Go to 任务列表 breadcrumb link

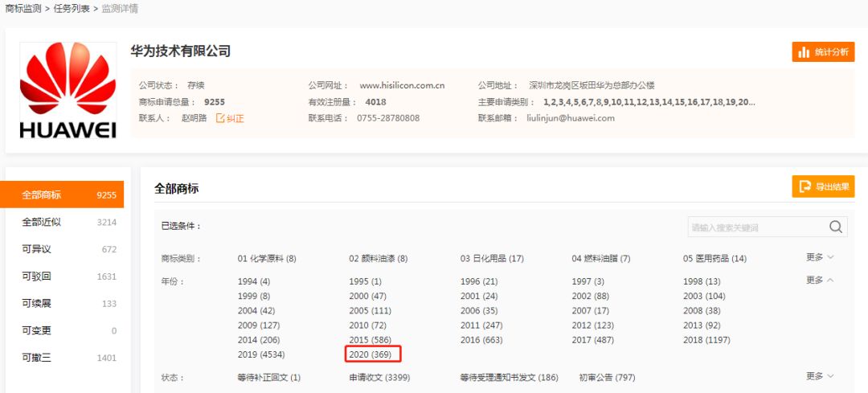coord(72,9)
